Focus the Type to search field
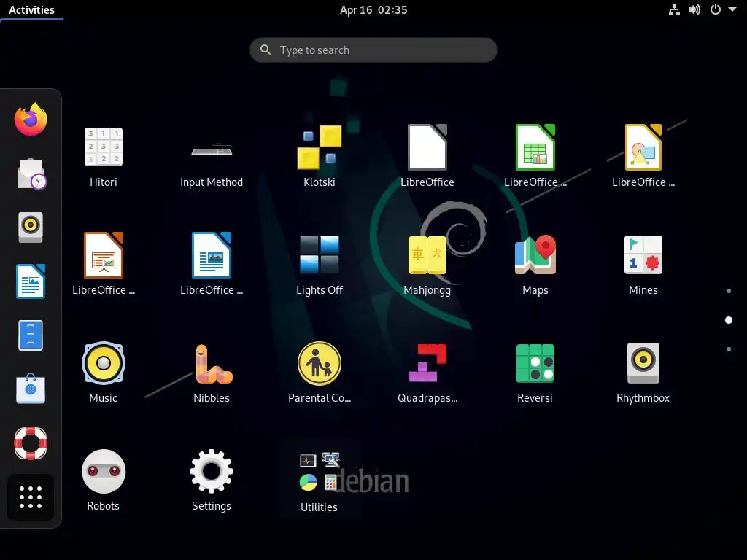Screen dimensions: 747x560 373,50
